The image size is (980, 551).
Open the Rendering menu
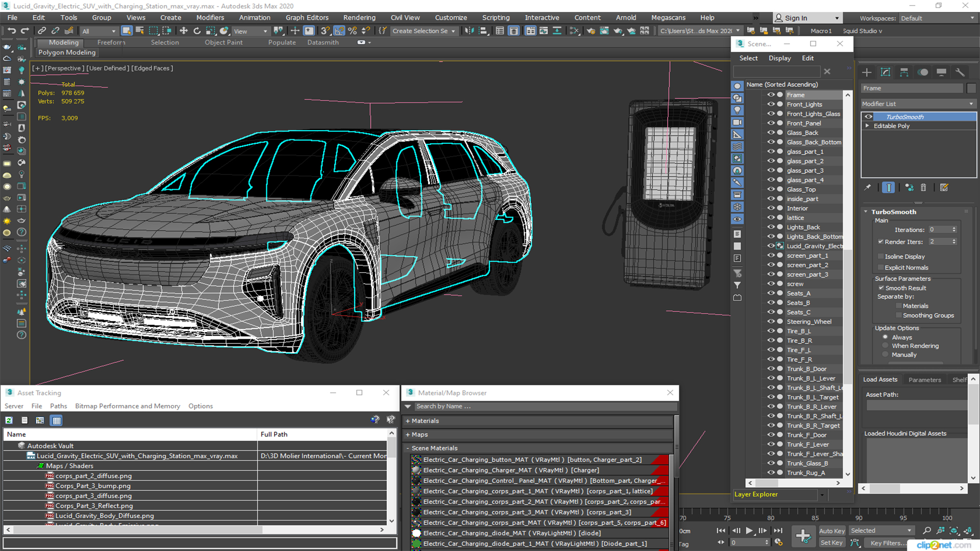359,17
